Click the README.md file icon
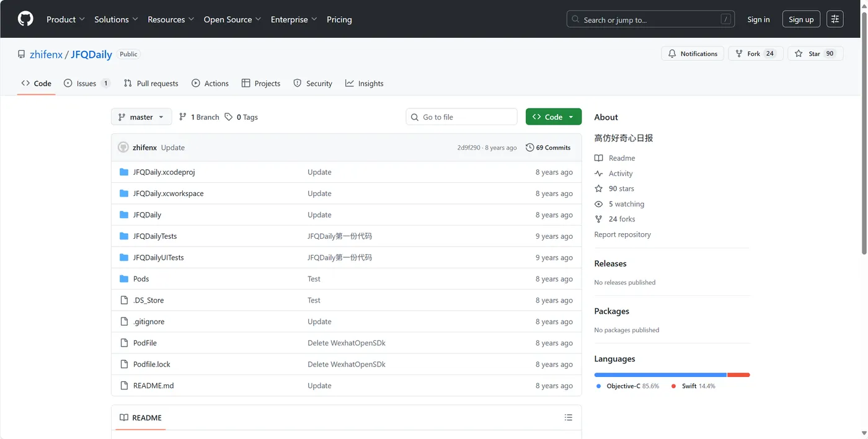868x439 pixels. tap(124, 386)
